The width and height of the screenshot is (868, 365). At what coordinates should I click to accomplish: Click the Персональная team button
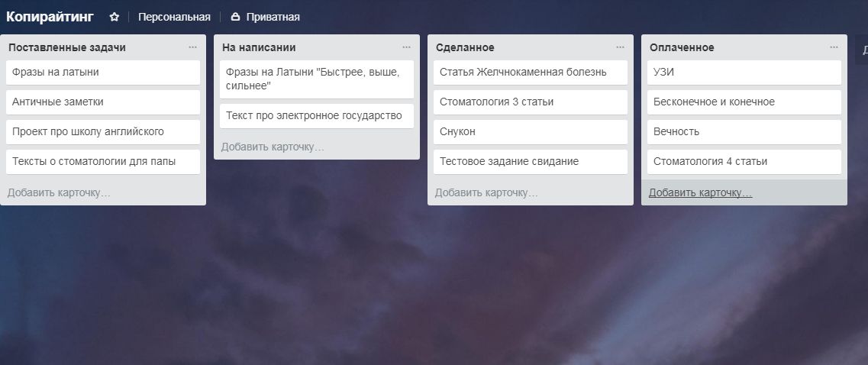click(x=174, y=17)
